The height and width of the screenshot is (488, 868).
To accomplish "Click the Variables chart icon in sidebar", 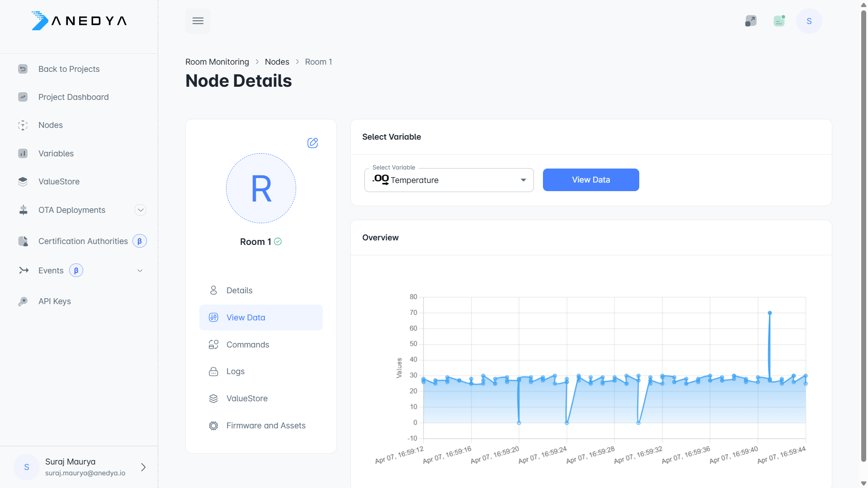I will pyautogui.click(x=23, y=154).
